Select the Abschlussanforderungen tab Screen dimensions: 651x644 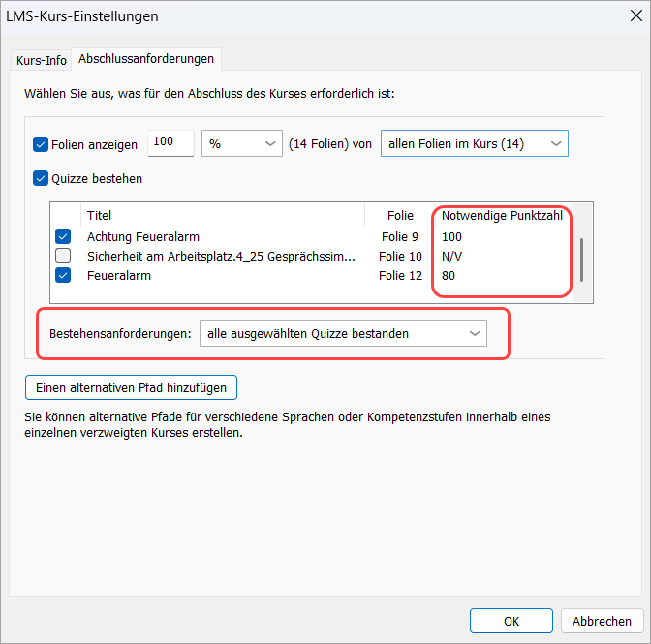tap(146, 59)
